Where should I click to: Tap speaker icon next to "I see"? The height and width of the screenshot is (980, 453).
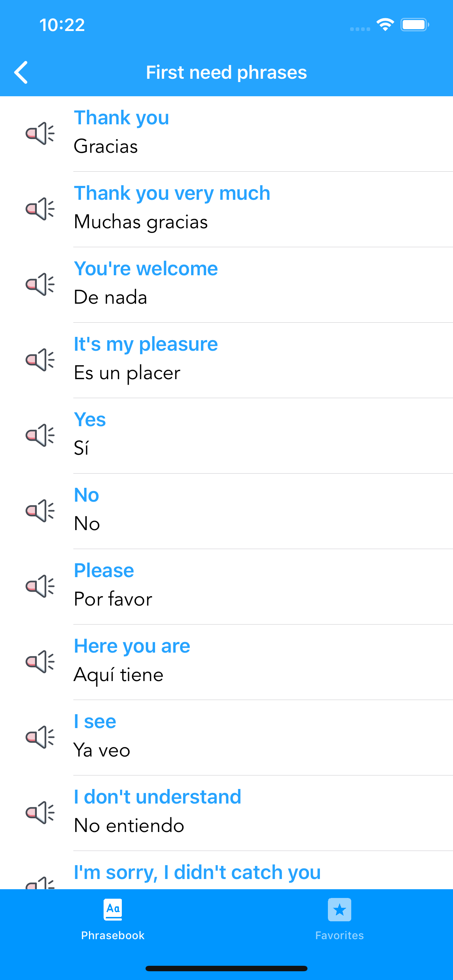(40, 737)
